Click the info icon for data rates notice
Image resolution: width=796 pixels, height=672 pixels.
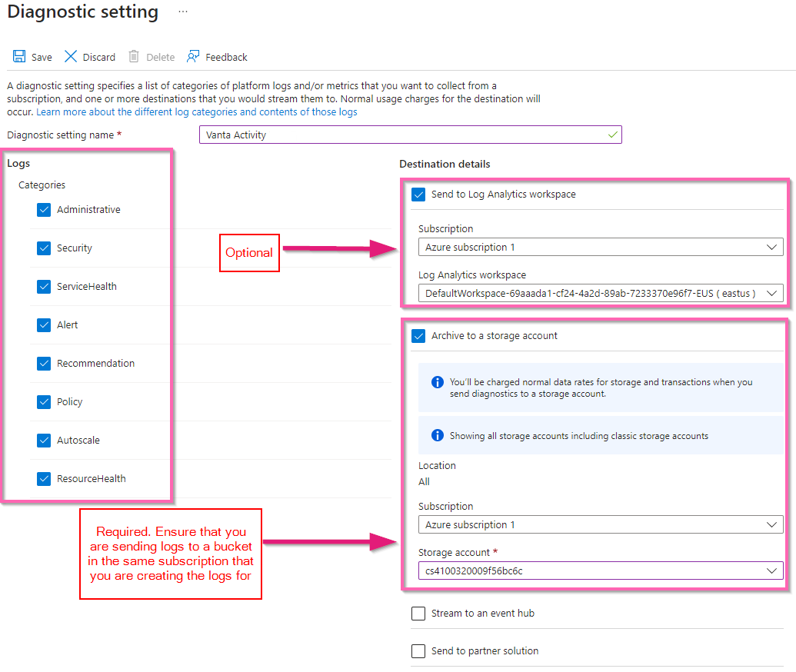click(437, 382)
